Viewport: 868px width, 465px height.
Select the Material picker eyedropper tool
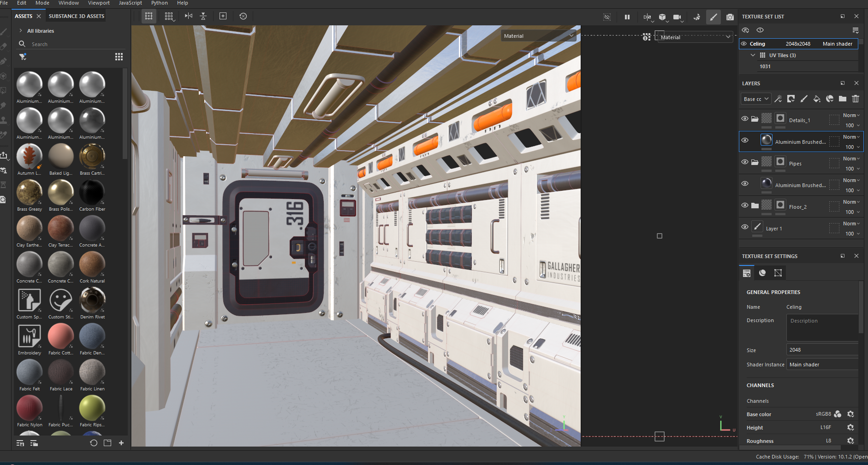pyautogui.click(x=3, y=135)
